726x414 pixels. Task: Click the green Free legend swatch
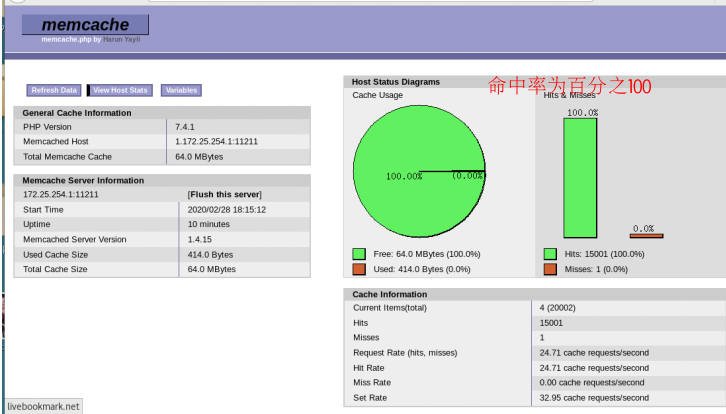tap(359, 254)
